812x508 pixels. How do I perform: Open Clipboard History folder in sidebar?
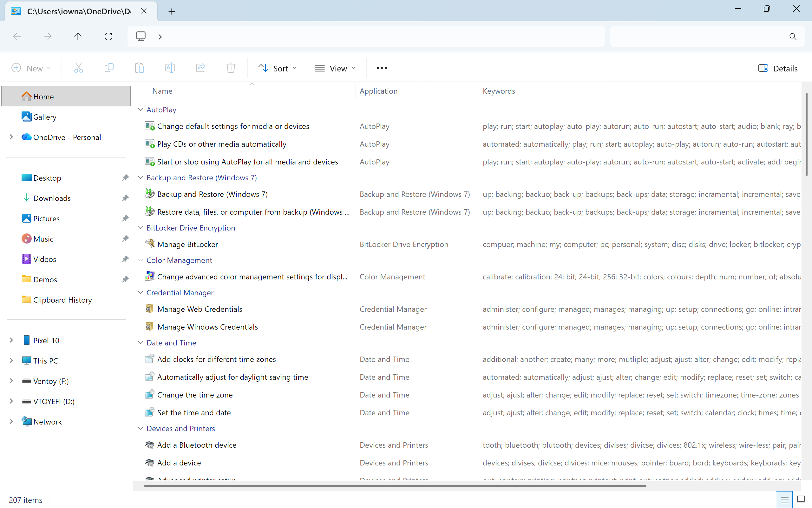[x=66, y=300]
